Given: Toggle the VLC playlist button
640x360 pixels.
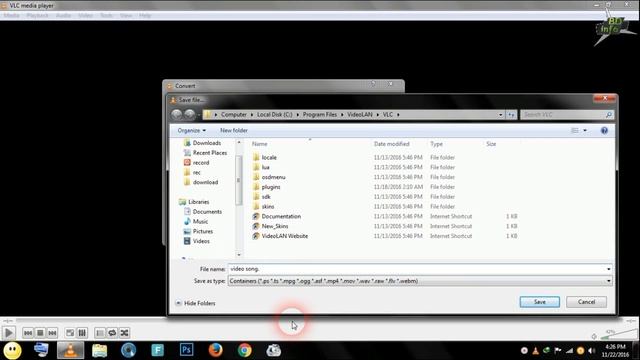Looking at the screenshot, I should coord(100,333).
